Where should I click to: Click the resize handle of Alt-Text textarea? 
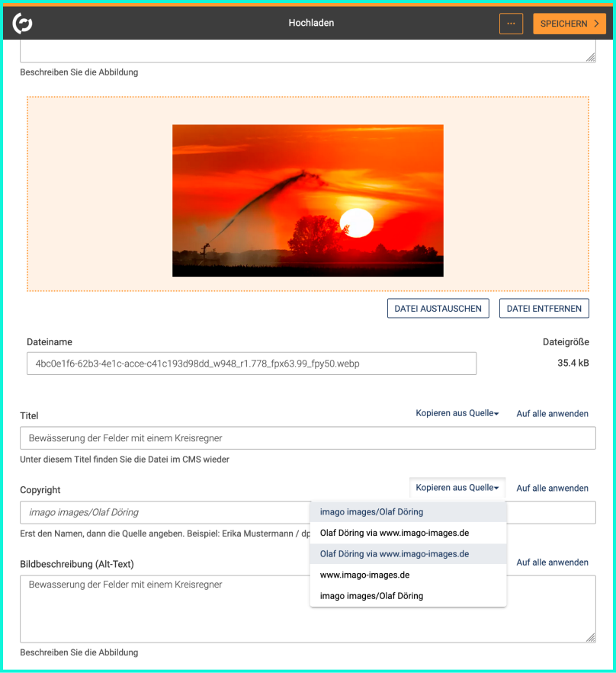click(591, 637)
